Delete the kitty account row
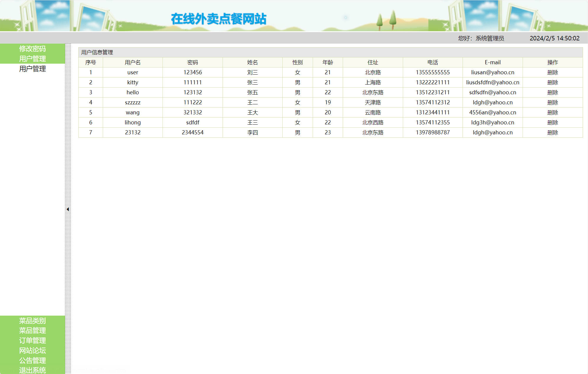Screen dimensions: 588x374 553,82
